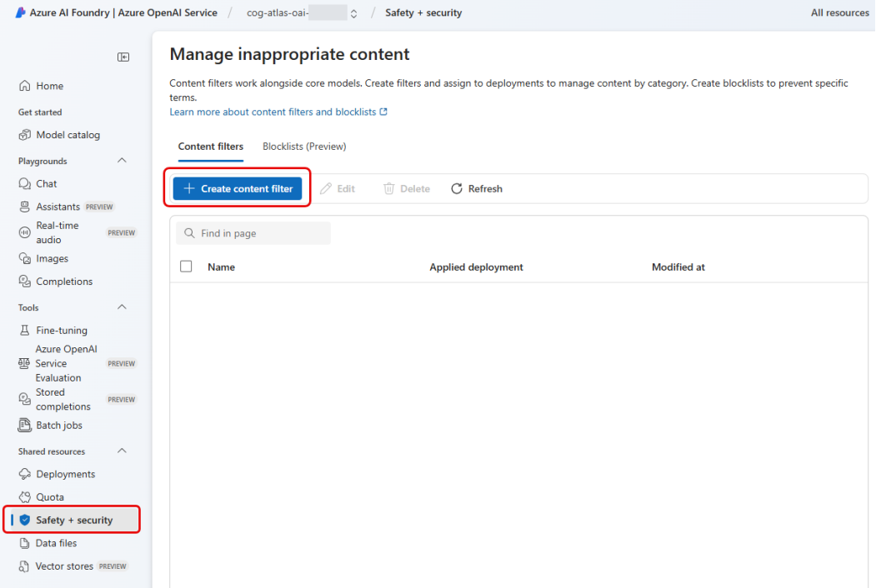Open Data files label in sidebar
The width and height of the screenshot is (876, 588).
click(57, 543)
